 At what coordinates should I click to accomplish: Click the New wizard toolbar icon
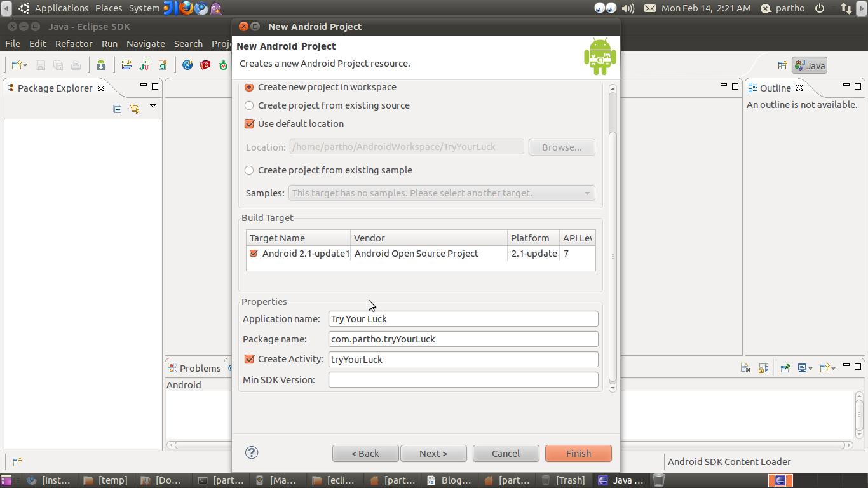click(x=17, y=65)
